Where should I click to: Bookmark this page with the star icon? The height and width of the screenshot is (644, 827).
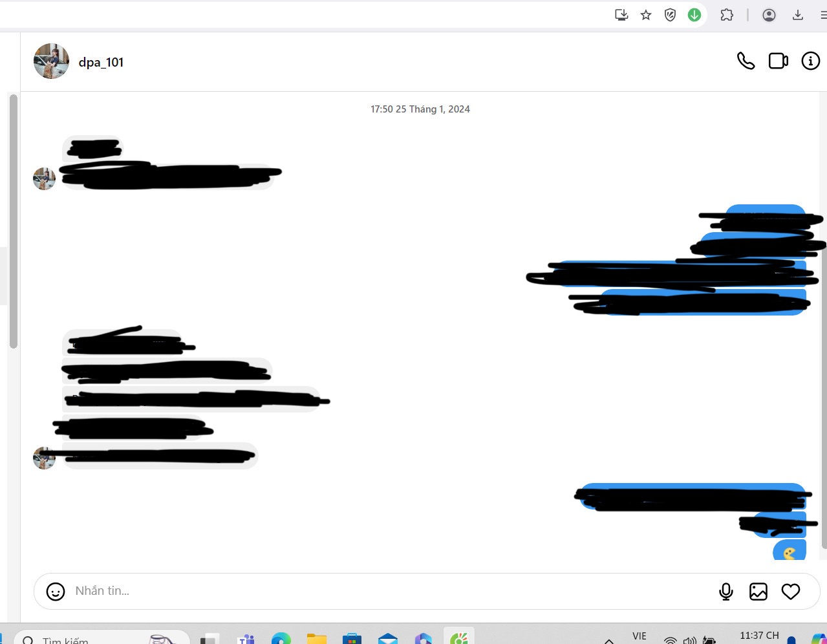(x=645, y=15)
